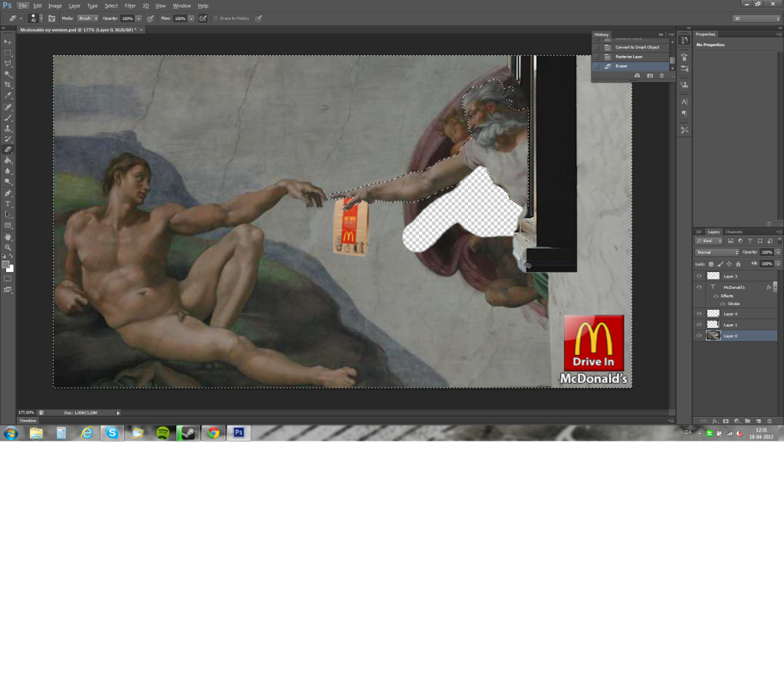
Task: Open the Image menu
Action: [x=55, y=6]
